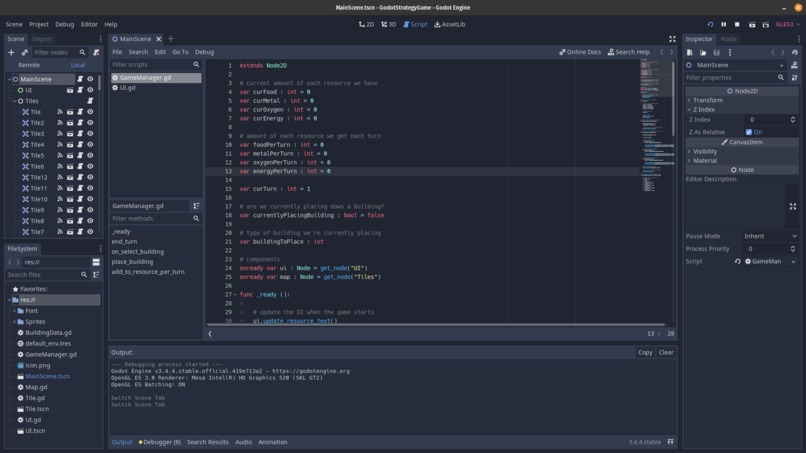The height and width of the screenshot is (453, 806).
Task: Instance a scene file as node
Action: 24,52
